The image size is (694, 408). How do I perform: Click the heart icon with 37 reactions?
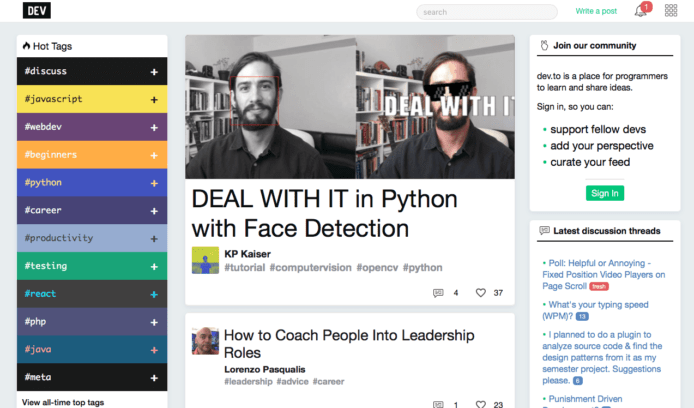coord(481,293)
